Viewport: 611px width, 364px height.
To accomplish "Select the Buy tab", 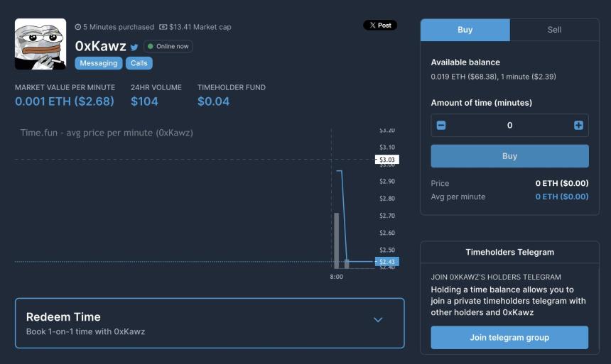I will tap(465, 30).
